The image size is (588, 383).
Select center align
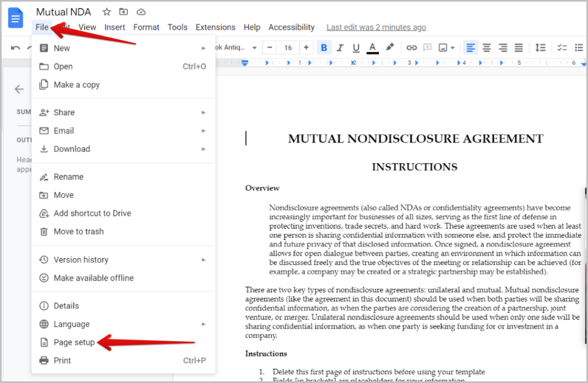click(486, 48)
